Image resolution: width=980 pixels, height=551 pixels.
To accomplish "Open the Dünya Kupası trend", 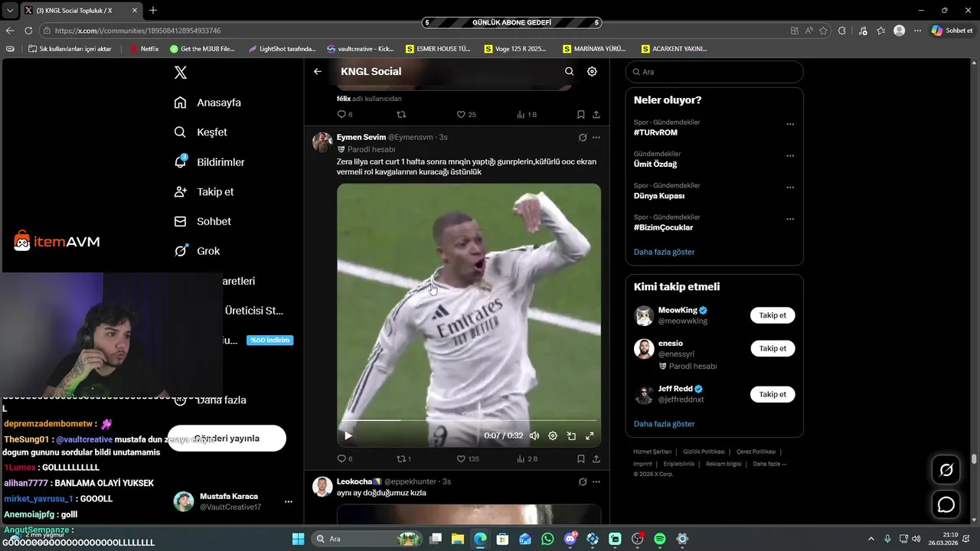I will [659, 196].
